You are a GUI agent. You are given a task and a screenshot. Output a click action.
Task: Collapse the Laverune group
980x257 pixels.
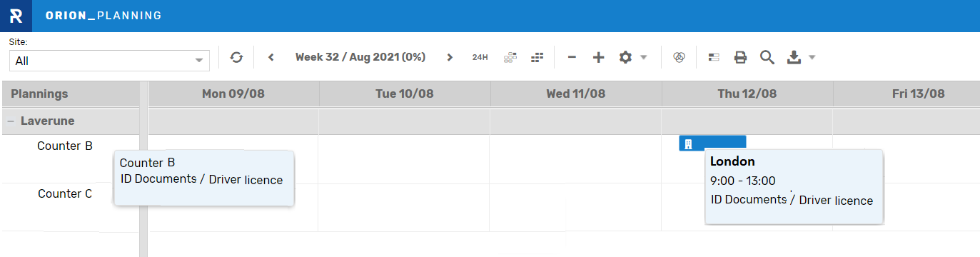11,121
